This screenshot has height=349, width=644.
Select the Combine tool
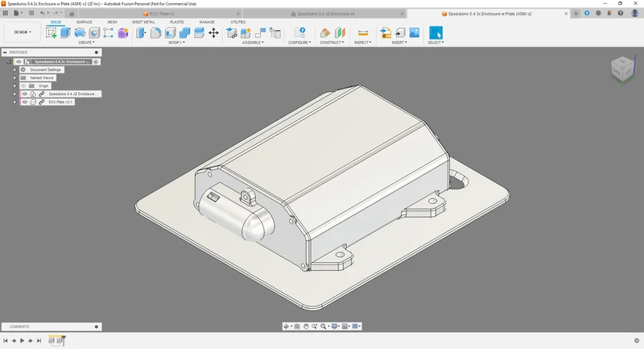tap(184, 33)
